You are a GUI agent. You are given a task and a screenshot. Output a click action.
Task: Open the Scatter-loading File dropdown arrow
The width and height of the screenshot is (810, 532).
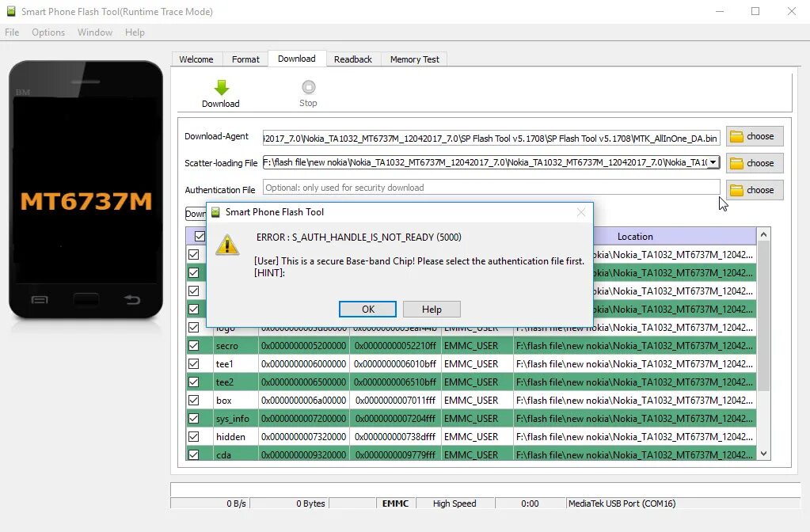(x=711, y=163)
